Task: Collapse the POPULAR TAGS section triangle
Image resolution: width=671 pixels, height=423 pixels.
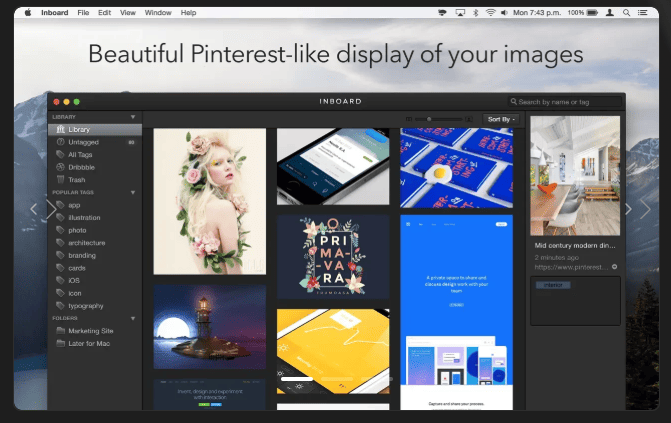Action: click(133, 193)
